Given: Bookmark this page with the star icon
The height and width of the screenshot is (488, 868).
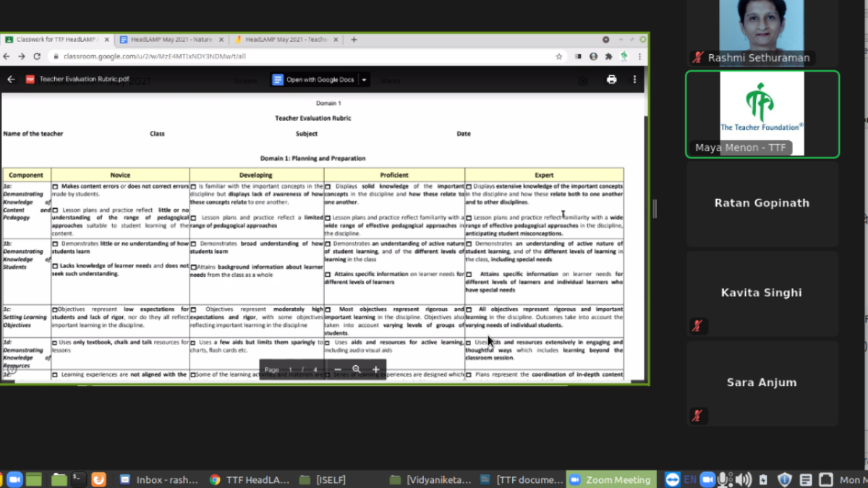Looking at the screenshot, I should 559,56.
